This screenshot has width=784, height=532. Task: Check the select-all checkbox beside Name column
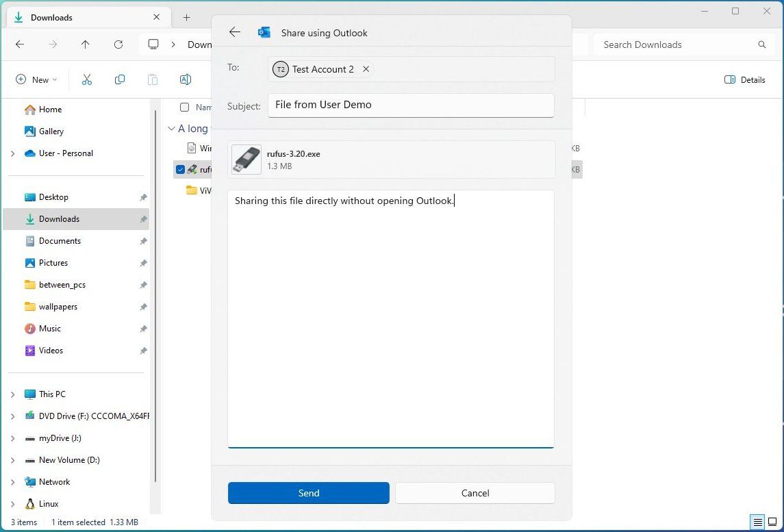tap(184, 107)
